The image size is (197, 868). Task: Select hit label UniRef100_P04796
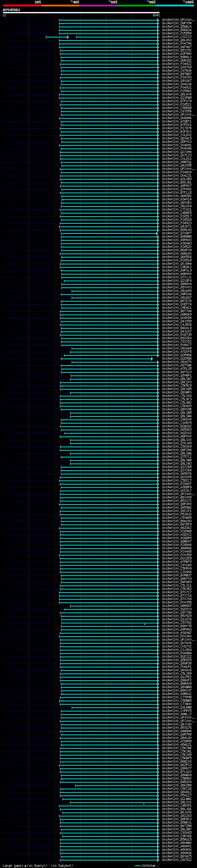point(176,43)
